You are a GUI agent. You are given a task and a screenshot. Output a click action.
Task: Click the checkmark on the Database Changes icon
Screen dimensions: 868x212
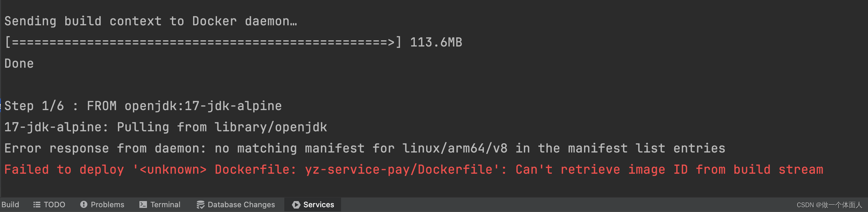click(x=203, y=206)
